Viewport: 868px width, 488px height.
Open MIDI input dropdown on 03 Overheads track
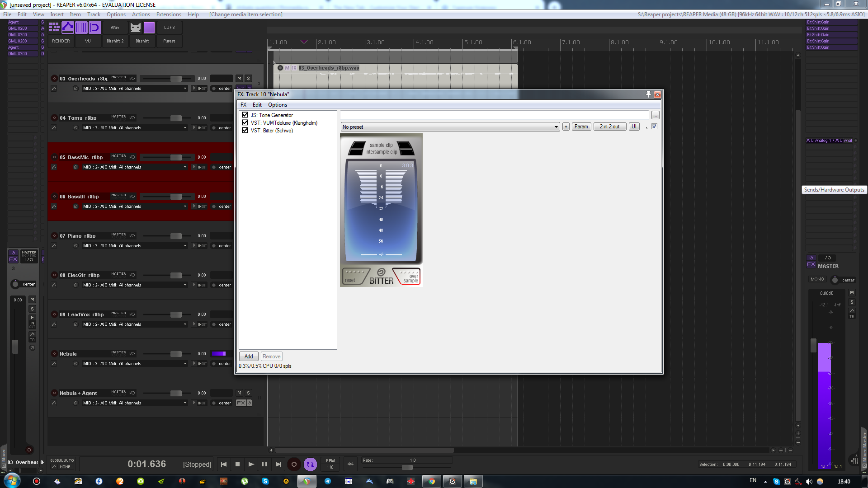point(135,89)
